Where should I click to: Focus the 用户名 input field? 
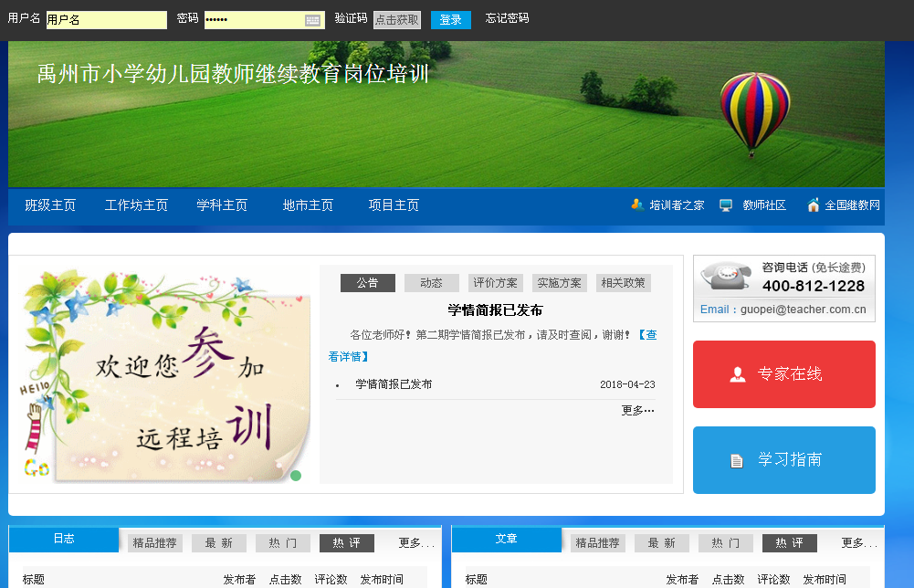106,20
